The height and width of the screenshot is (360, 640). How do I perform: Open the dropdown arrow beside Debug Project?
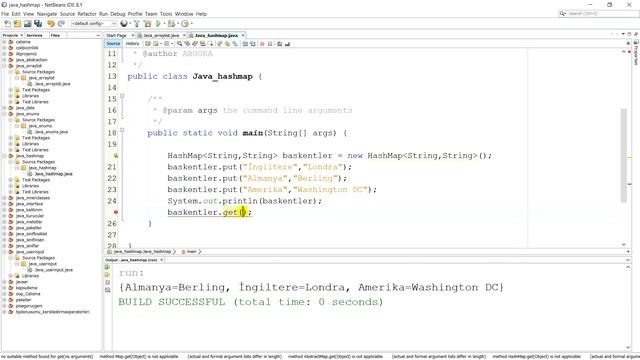click(x=178, y=24)
